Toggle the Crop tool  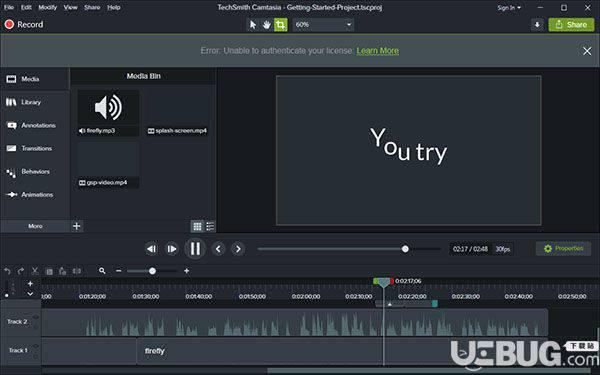coord(280,25)
